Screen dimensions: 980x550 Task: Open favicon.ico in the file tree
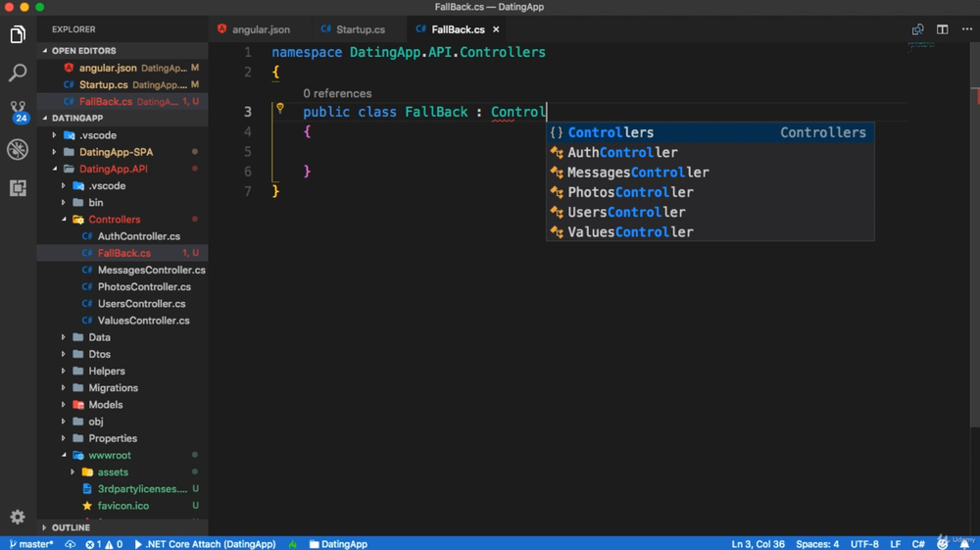pyautogui.click(x=123, y=506)
